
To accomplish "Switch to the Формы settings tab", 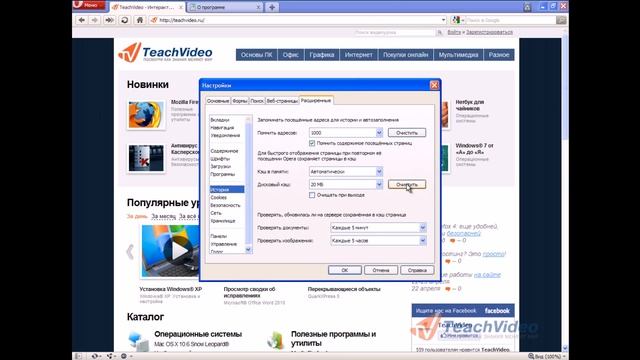I will click(x=240, y=101).
